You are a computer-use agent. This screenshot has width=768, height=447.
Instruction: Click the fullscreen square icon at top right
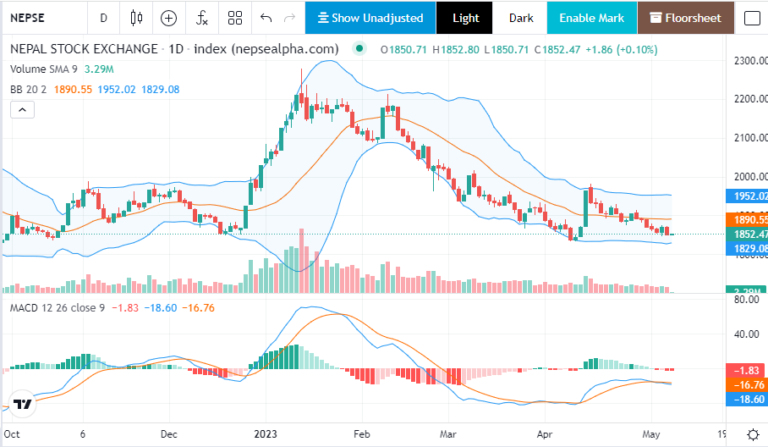[751, 18]
